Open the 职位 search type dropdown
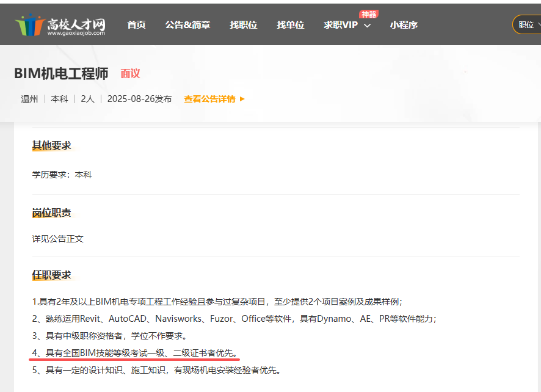This screenshot has width=541, height=392. click(x=527, y=24)
